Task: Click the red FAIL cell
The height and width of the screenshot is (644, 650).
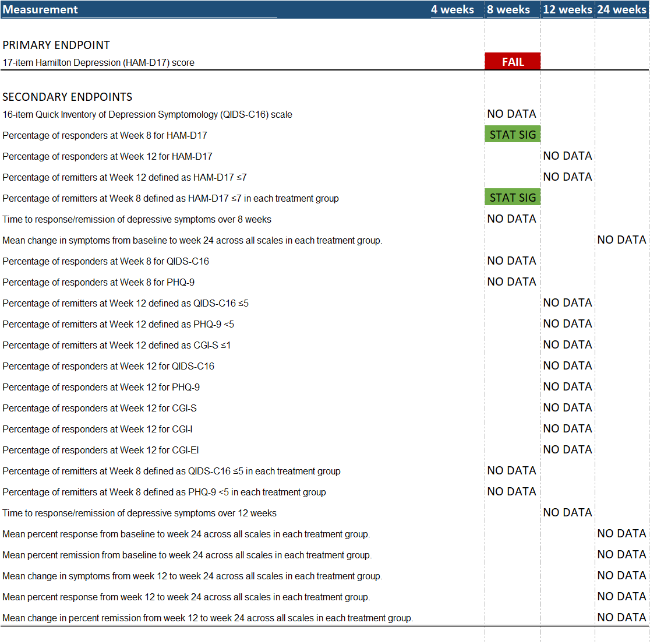Action: click(x=513, y=61)
